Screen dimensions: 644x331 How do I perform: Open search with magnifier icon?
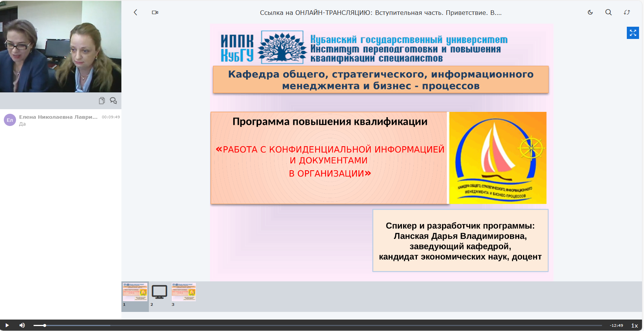tap(608, 12)
